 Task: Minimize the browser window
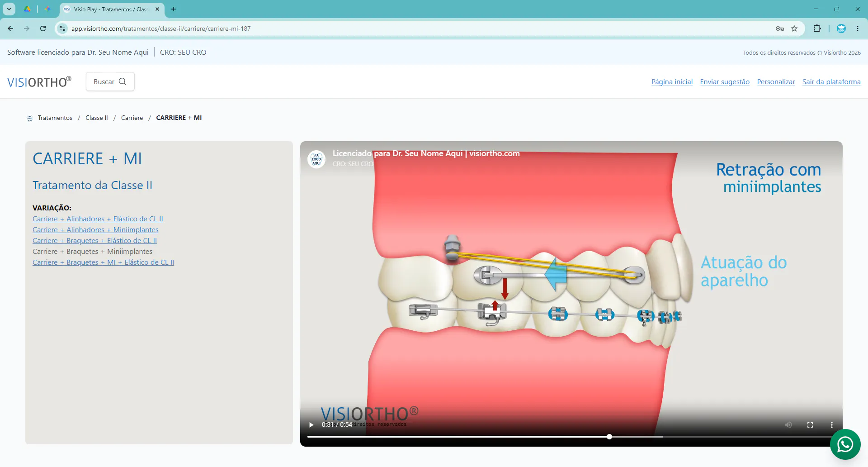coord(816,9)
